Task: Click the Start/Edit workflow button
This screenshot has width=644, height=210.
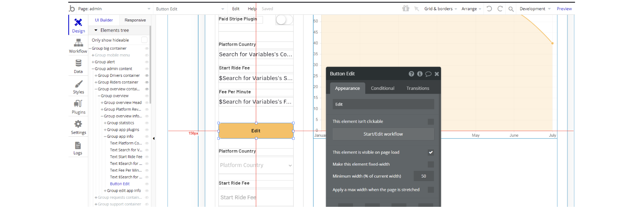Action: pyautogui.click(x=383, y=134)
